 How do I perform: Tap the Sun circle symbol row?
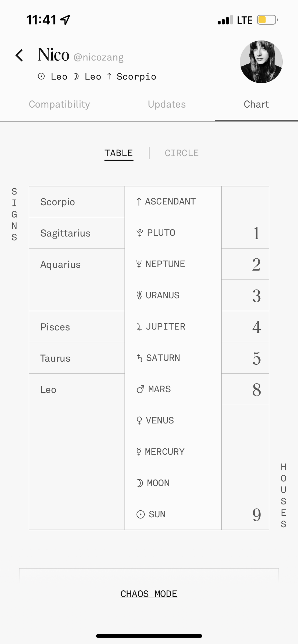coord(173,514)
